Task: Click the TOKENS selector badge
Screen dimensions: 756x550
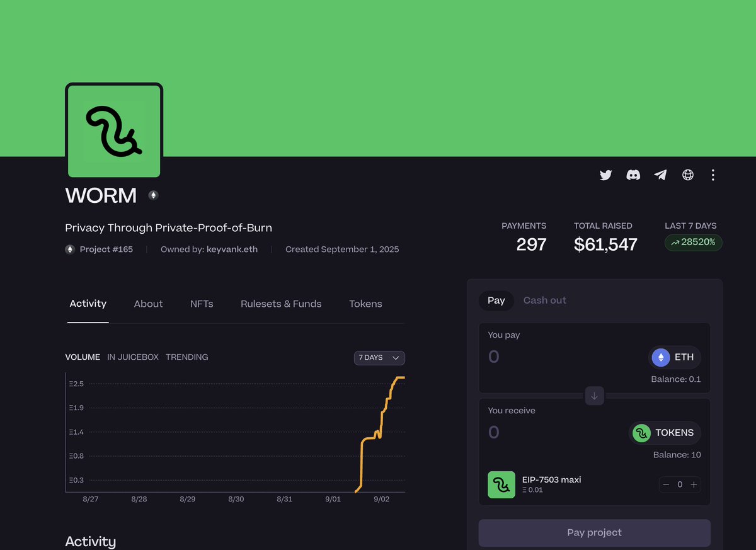Action: click(665, 433)
